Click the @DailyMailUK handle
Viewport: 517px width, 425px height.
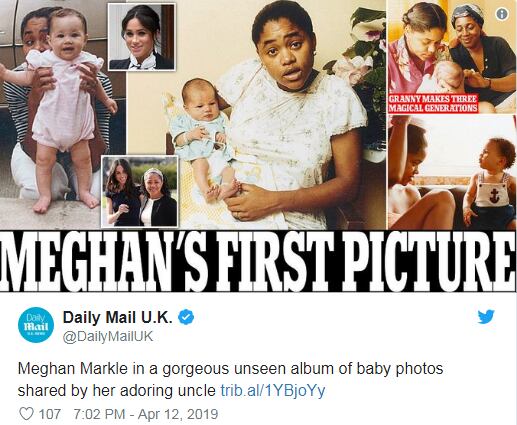(x=108, y=337)
